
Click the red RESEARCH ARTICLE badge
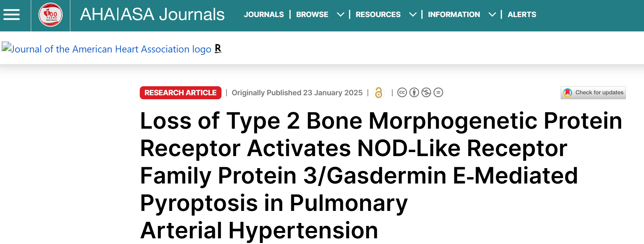(181, 93)
